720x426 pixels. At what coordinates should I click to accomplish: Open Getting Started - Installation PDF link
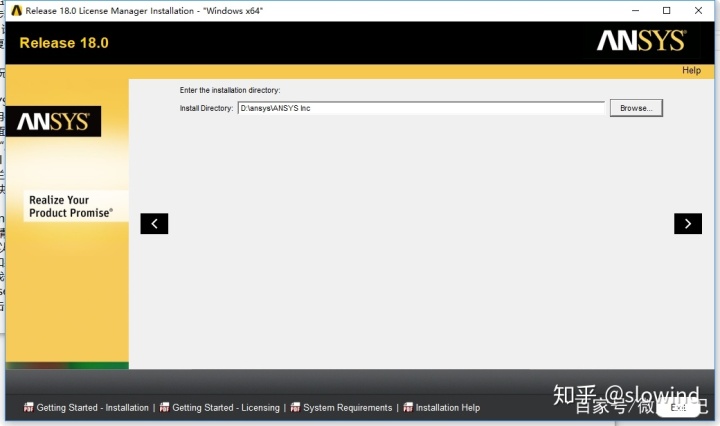tap(92, 408)
